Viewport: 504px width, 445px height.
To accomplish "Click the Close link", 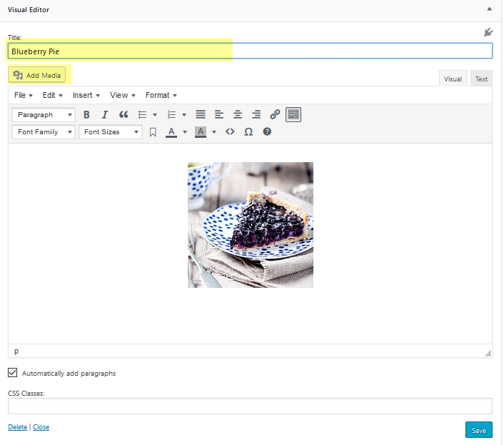I will pos(41,427).
